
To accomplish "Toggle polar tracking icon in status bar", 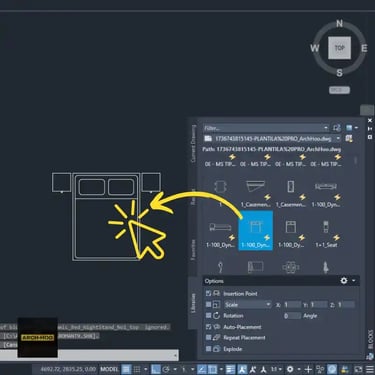I will (x=166, y=369).
